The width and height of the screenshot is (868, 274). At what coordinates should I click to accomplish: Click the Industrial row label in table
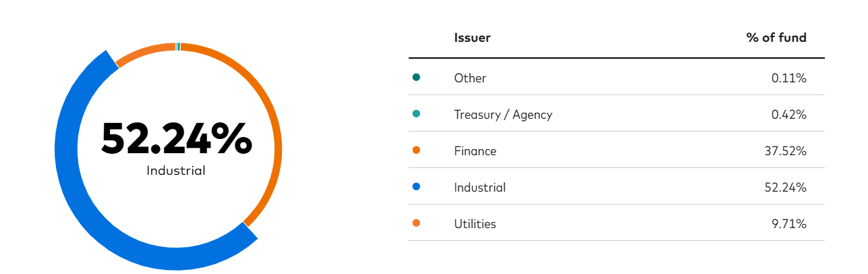(x=480, y=187)
